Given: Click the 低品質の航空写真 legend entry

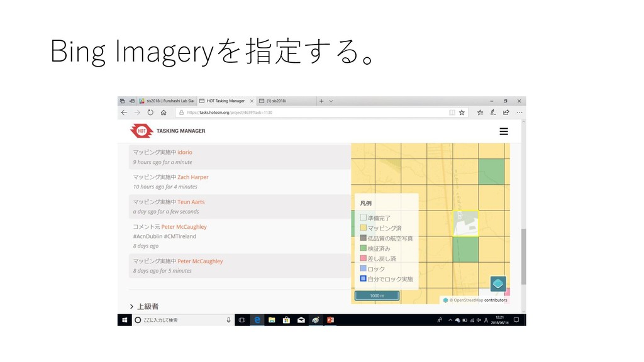Looking at the screenshot, I should point(387,238).
